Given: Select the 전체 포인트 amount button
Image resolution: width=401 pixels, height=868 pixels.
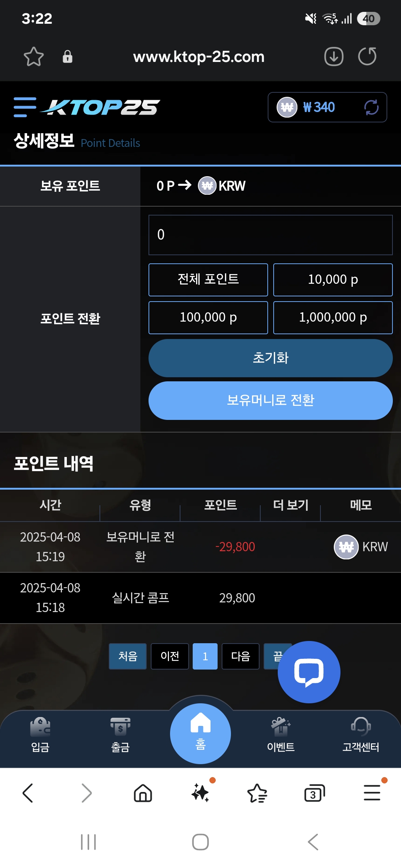Looking at the screenshot, I should (208, 280).
